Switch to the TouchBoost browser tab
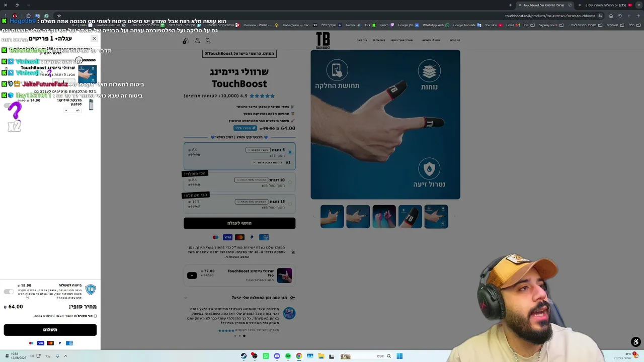This screenshot has height=362, width=644. pos(545,5)
